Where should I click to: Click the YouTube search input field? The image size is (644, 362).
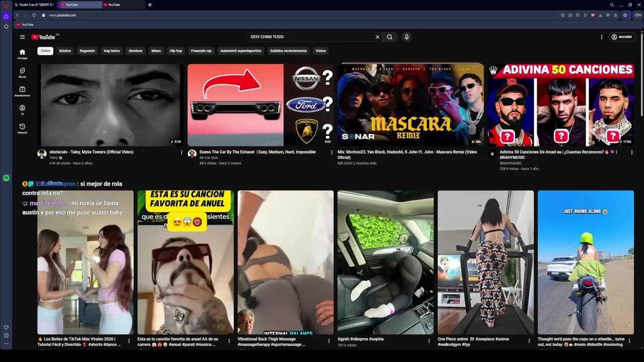(311, 37)
